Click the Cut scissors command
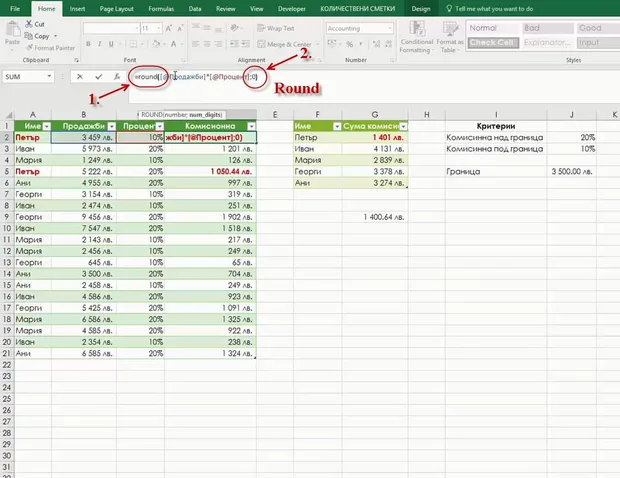This screenshot has width=620, height=478. click(x=35, y=24)
